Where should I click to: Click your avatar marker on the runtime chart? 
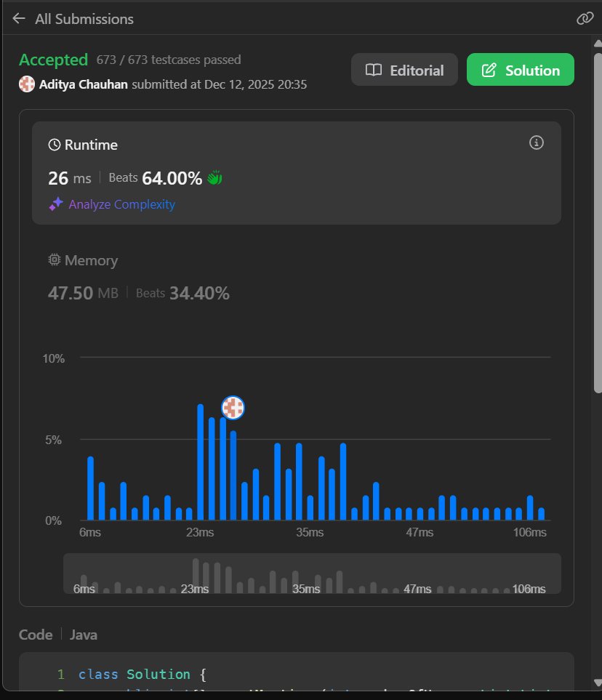[x=232, y=408]
